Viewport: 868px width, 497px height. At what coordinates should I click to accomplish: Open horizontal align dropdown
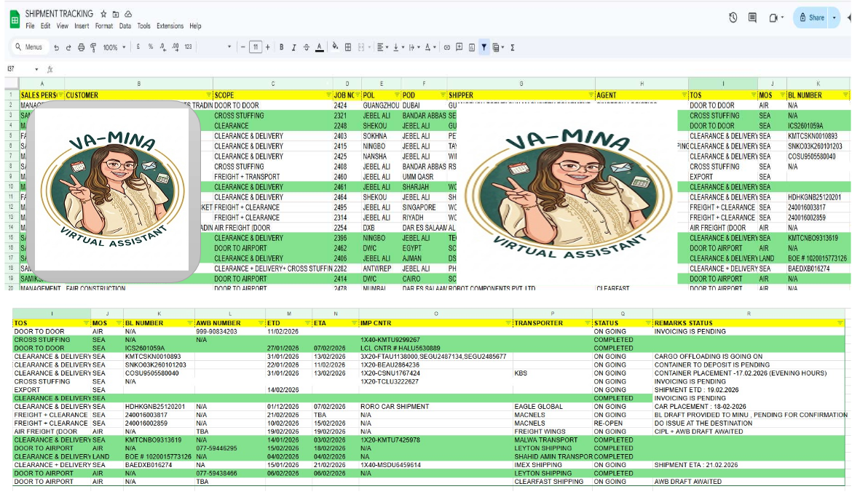382,47
